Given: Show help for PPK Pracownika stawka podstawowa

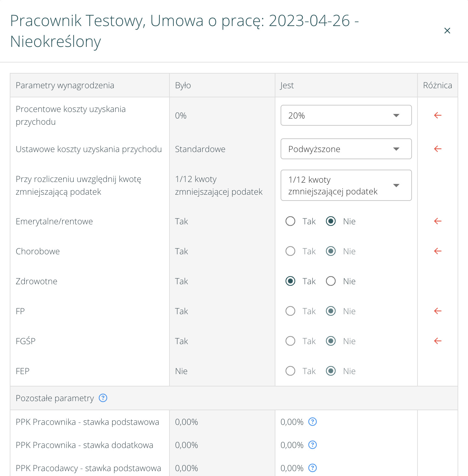Looking at the screenshot, I should (x=313, y=422).
